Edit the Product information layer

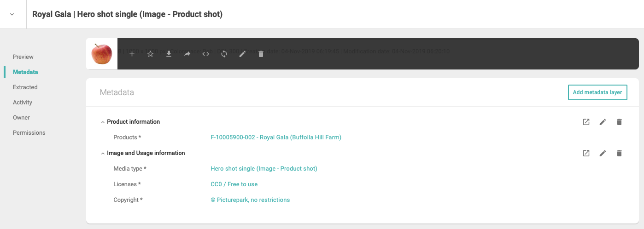click(x=603, y=122)
